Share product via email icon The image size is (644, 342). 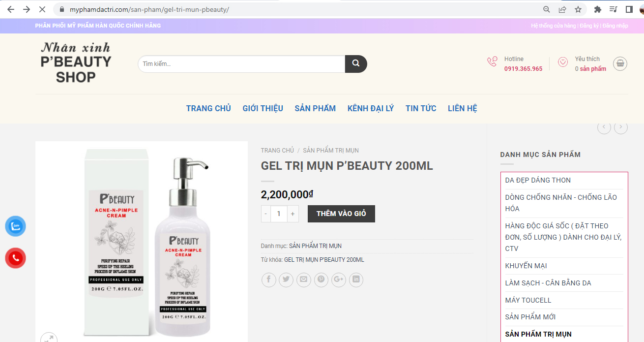click(303, 280)
